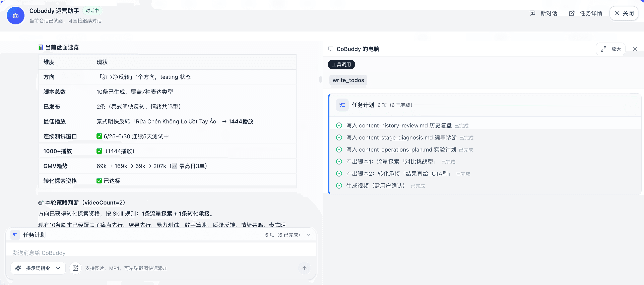Click the green check in 转化探索资格 row
The height and width of the screenshot is (285, 644).
[x=99, y=181]
